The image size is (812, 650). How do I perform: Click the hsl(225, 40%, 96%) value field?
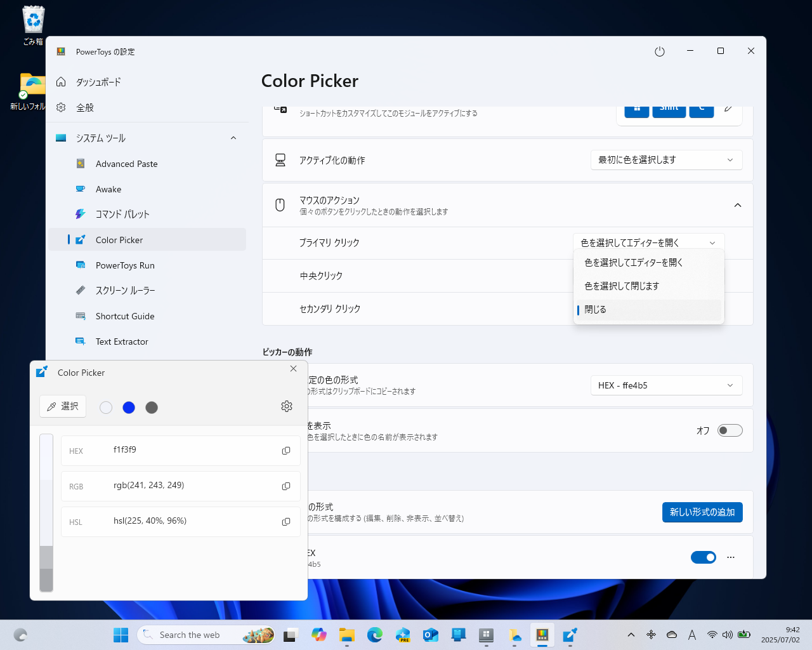coord(150,521)
